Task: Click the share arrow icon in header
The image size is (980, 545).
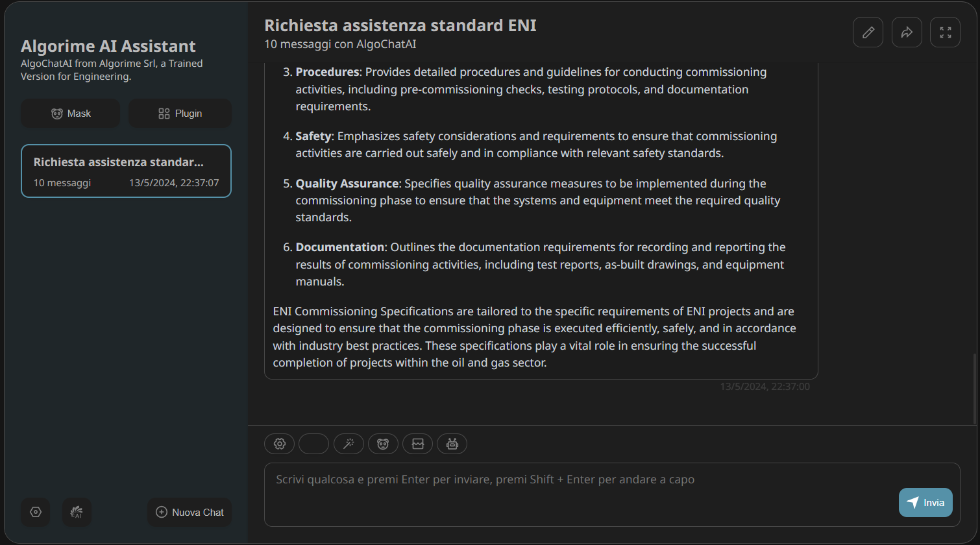Action: click(907, 32)
